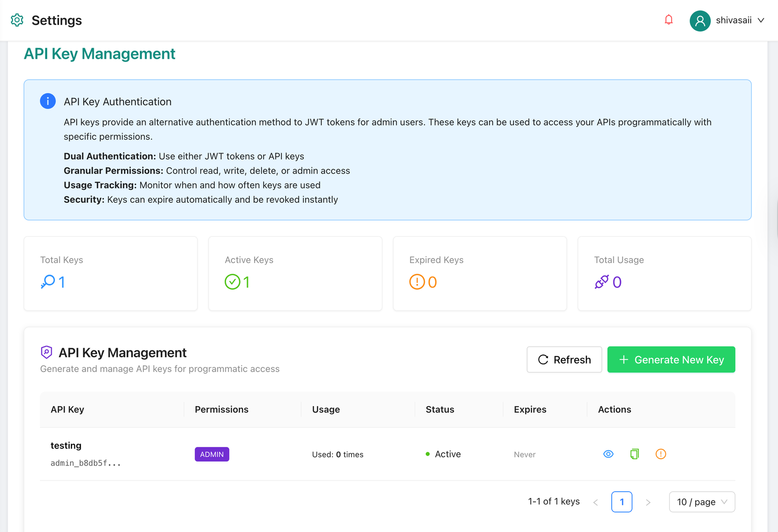Toggle visibility of the testing API key
The image size is (778, 532).
[x=608, y=454]
